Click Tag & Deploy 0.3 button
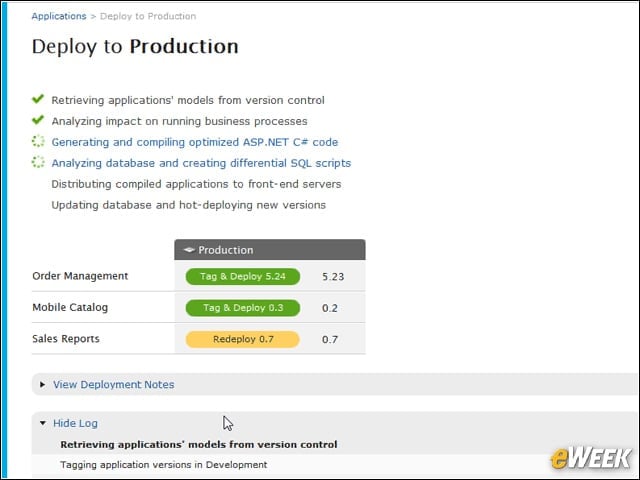The width and height of the screenshot is (640, 480). point(243,308)
